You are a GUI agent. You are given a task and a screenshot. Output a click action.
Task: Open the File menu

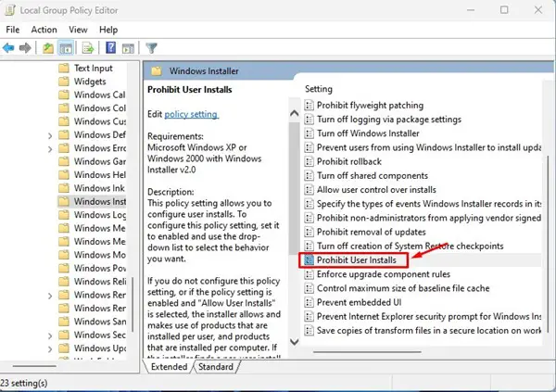[x=13, y=30]
